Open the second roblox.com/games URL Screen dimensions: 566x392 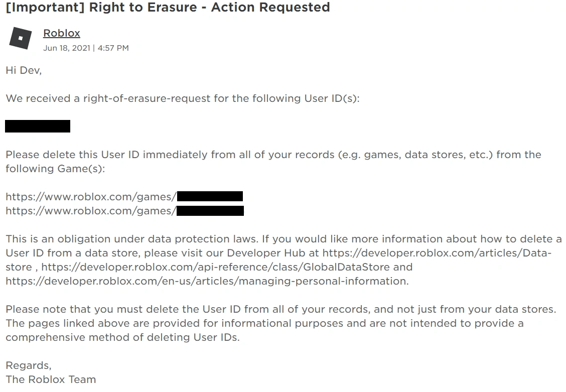pyautogui.click(x=91, y=211)
